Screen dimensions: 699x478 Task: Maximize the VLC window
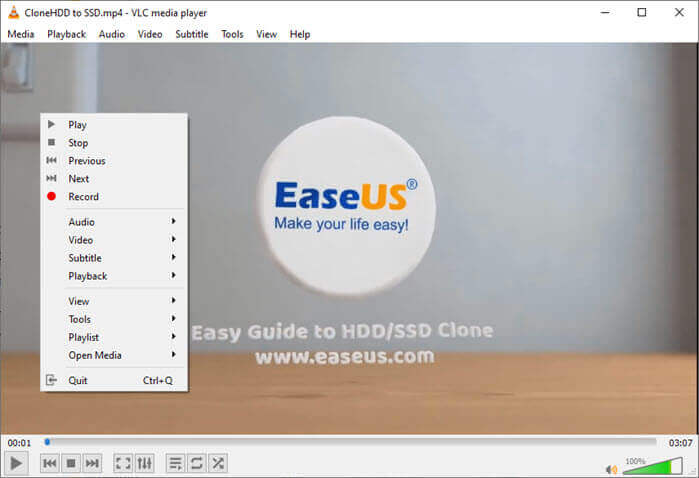click(641, 12)
